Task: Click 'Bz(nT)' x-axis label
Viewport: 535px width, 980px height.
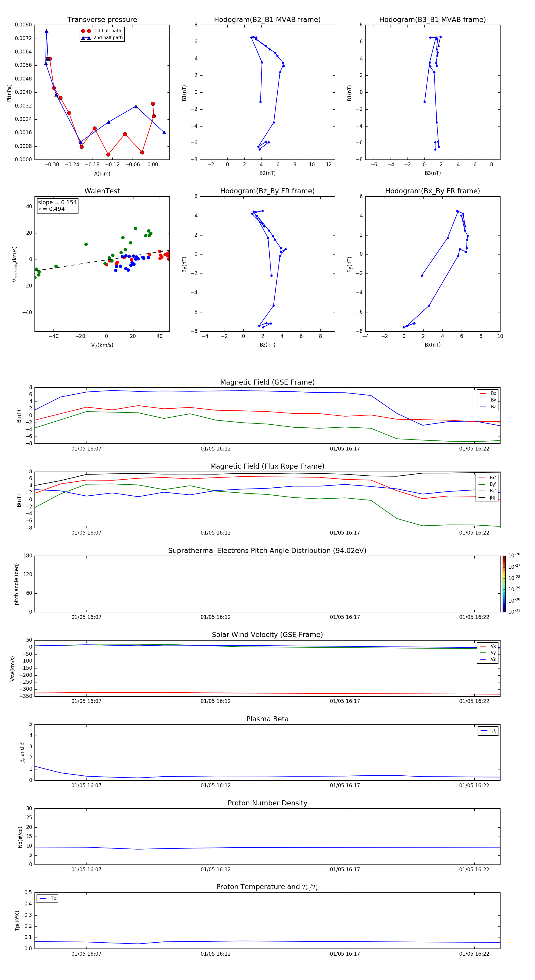Action: point(267,345)
